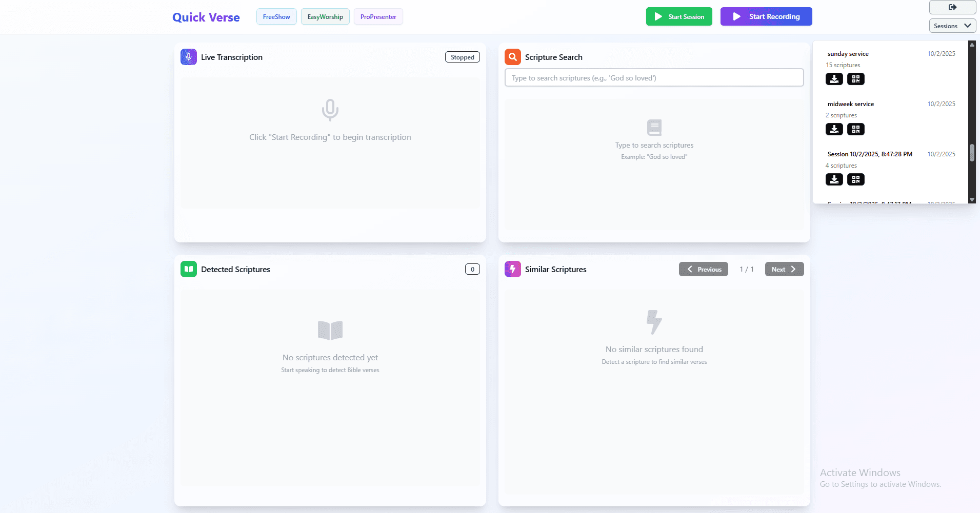The image size is (980, 513).
Task: Collapse the Sessions dropdown
Action: point(952,26)
